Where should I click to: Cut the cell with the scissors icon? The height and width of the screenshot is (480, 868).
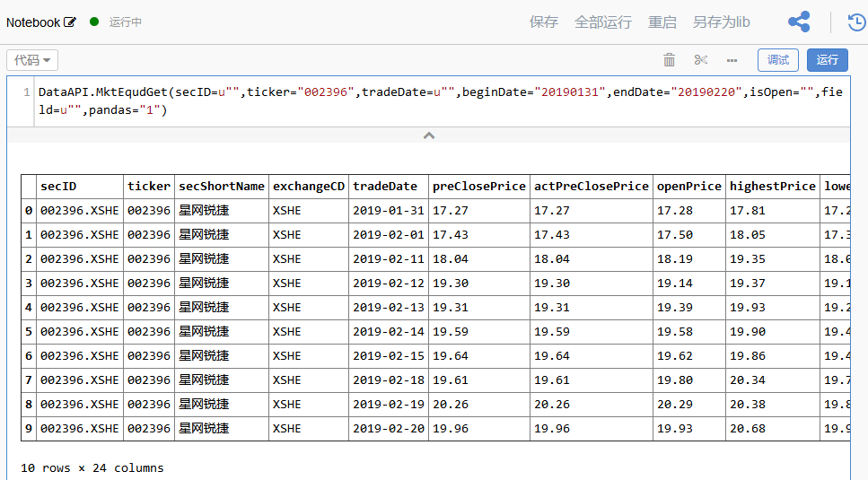click(x=701, y=60)
